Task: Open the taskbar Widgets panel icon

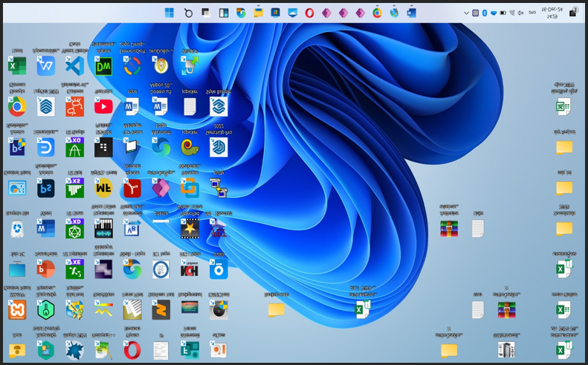Action: tap(223, 13)
